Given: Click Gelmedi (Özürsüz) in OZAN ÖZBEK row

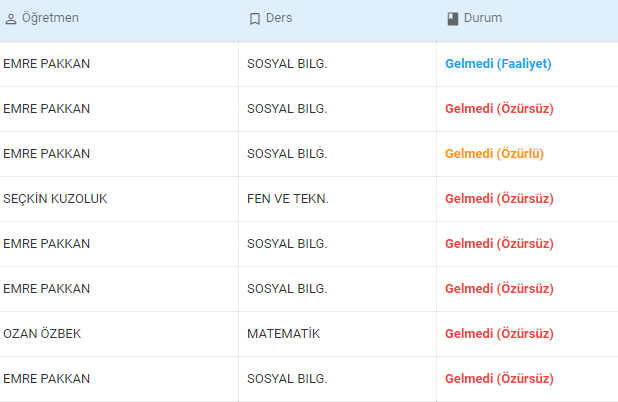Looking at the screenshot, I should pyautogui.click(x=499, y=333).
